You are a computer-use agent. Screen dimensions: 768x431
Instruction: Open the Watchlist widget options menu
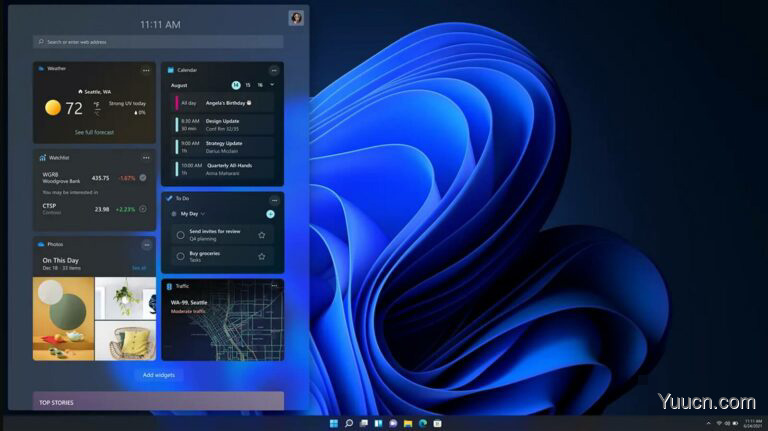pos(146,158)
